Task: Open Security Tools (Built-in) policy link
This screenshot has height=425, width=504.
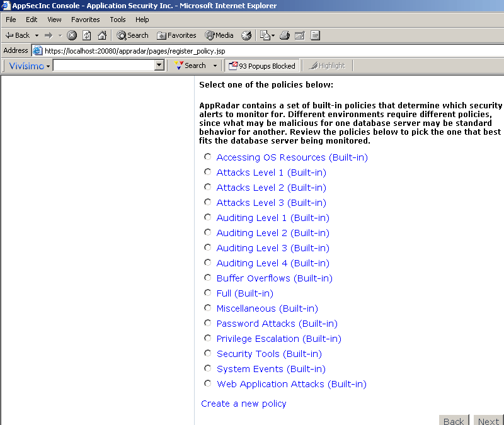Action: [x=269, y=354]
